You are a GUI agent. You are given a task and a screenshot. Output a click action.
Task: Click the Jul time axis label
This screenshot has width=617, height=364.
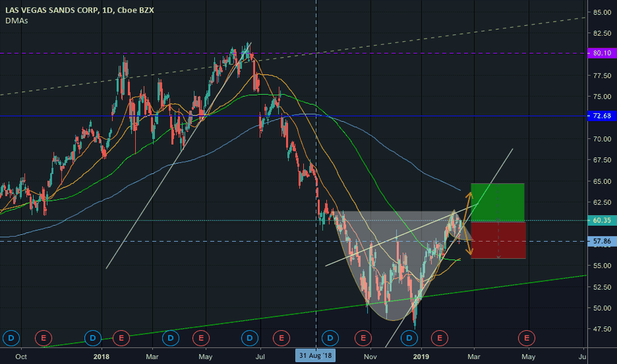pyautogui.click(x=260, y=357)
